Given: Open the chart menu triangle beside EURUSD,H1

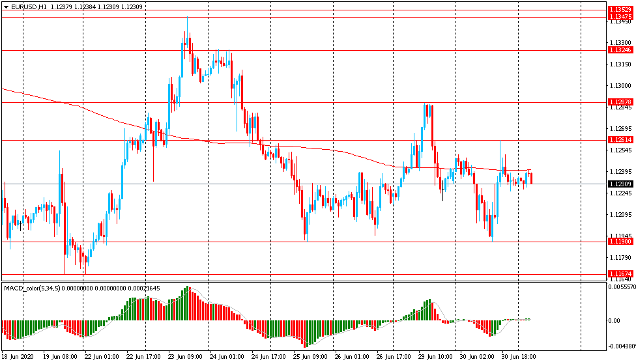Looking at the screenshot, I should (6, 7).
